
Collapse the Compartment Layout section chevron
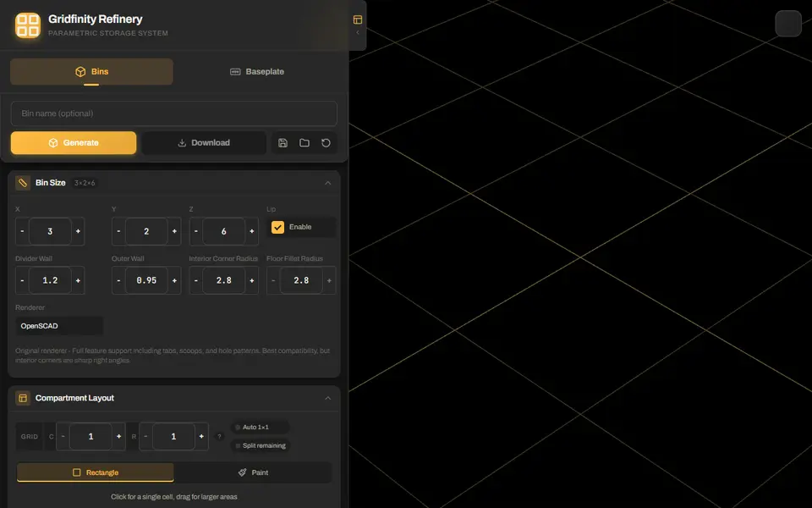pos(328,398)
